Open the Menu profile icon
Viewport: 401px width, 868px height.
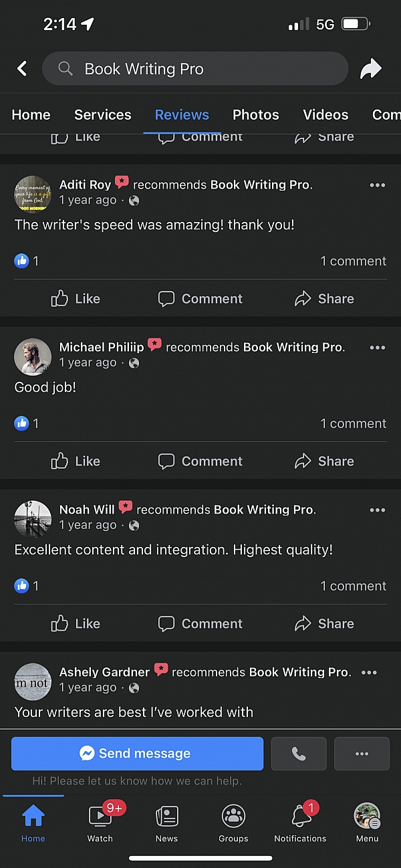367,823
